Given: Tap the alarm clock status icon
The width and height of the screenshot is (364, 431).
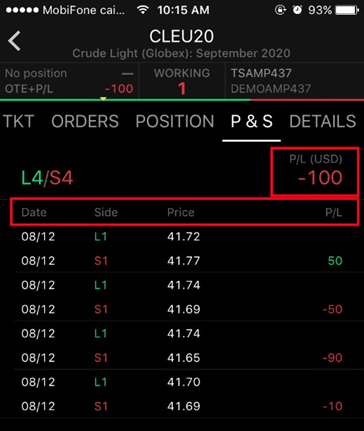Looking at the screenshot, I should (297, 10).
